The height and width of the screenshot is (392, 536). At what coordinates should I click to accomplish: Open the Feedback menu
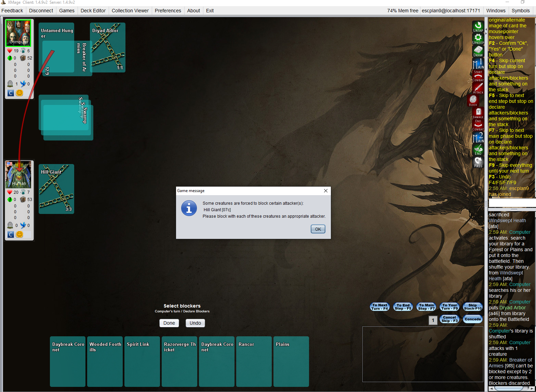click(x=12, y=11)
